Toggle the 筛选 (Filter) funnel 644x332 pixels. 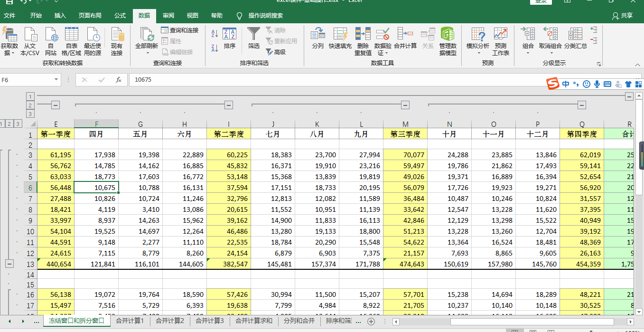254,38
